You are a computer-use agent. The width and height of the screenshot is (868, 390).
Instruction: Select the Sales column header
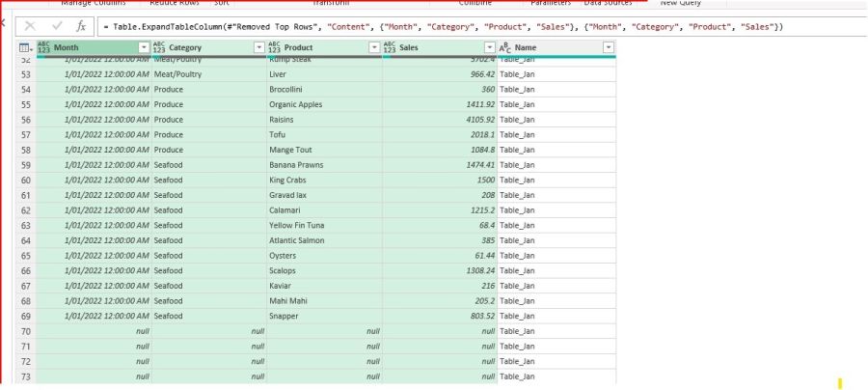pyautogui.click(x=440, y=47)
